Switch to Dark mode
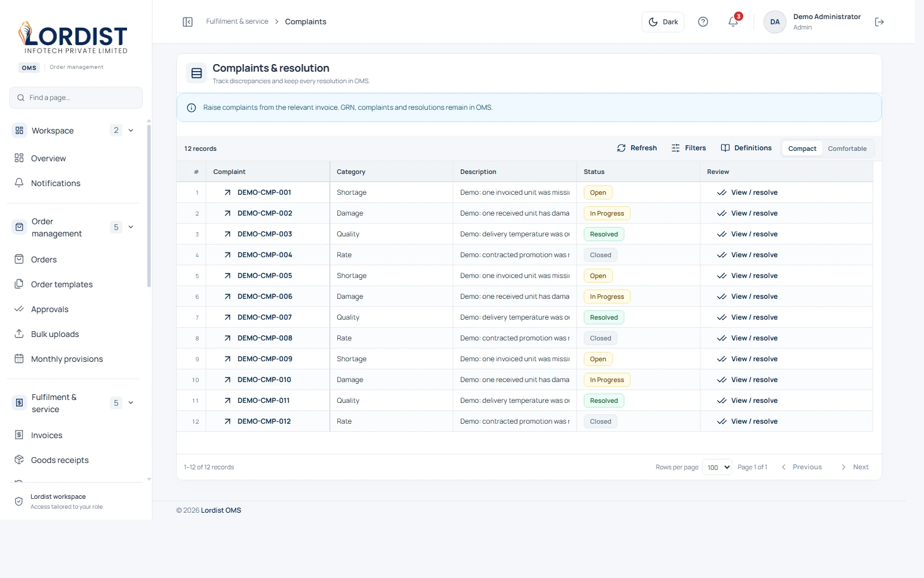This screenshot has height=578, width=924. coord(663,22)
